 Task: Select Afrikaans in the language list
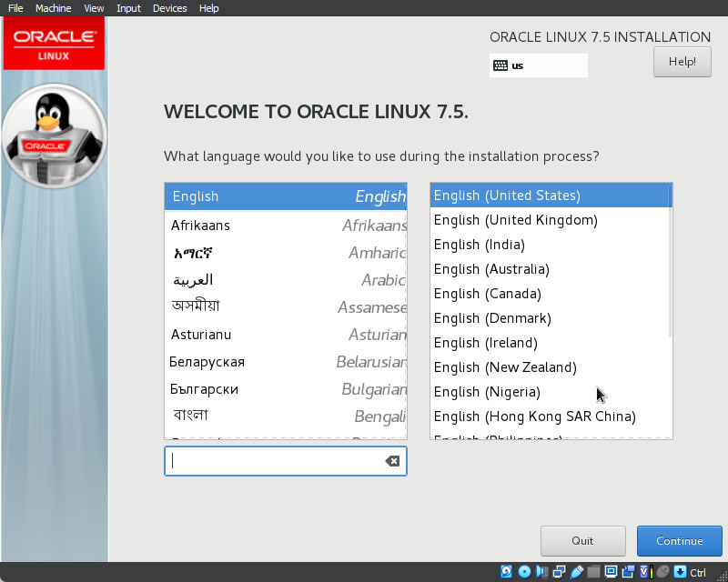(x=286, y=226)
